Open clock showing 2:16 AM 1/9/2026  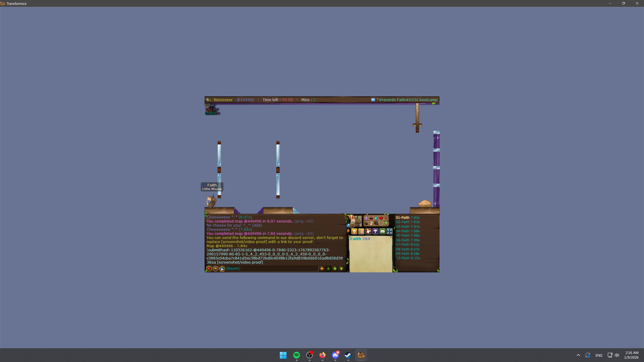coord(632,355)
